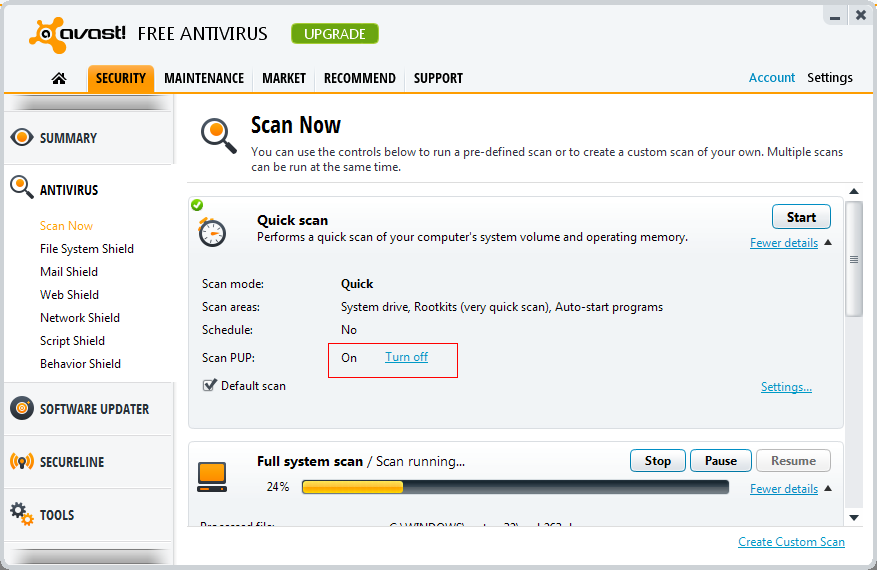877x570 pixels.
Task: Click the green checkmark on Quick scan
Action: click(197, 205)
